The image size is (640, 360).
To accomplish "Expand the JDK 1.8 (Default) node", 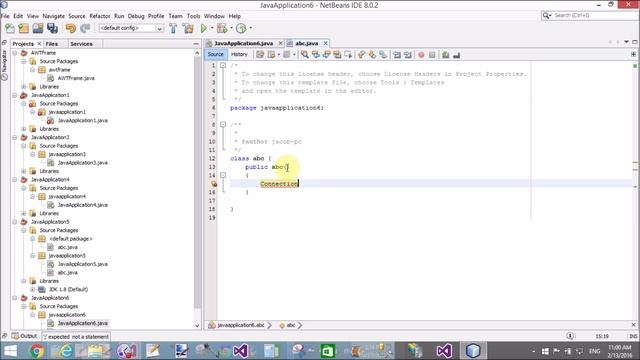I will (33, 289).
